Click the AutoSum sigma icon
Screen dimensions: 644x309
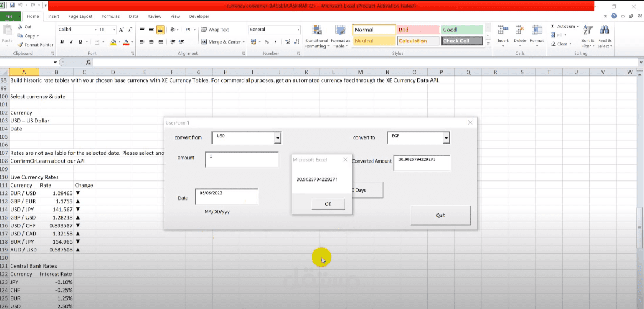pyautogui.click(x=553, y=26)
